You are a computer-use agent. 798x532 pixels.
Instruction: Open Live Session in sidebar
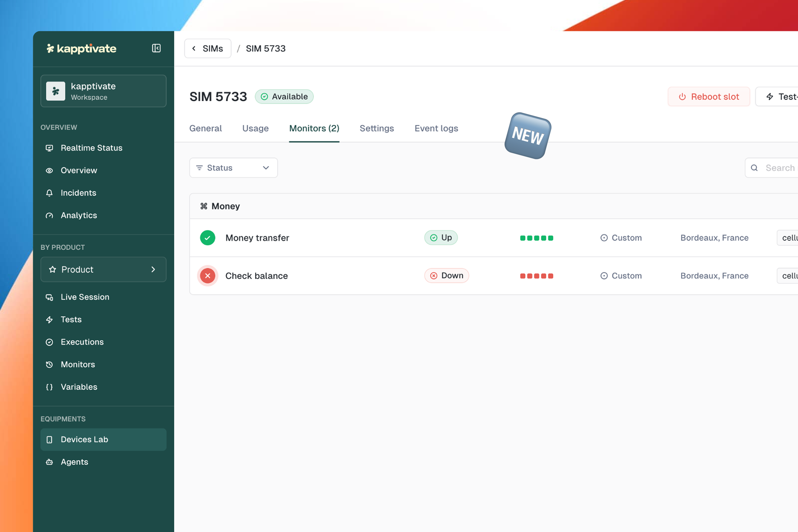[85, 297]
